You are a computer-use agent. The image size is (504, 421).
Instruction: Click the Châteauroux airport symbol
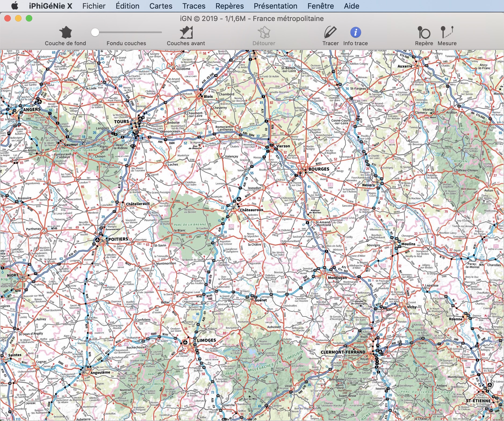click(239, 199)
